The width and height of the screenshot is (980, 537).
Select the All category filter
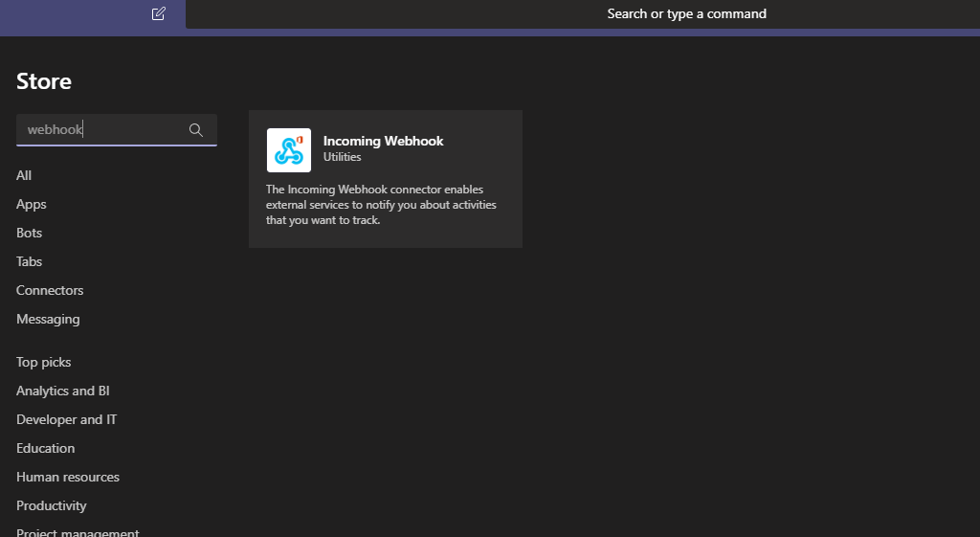(x=24, y=175)
